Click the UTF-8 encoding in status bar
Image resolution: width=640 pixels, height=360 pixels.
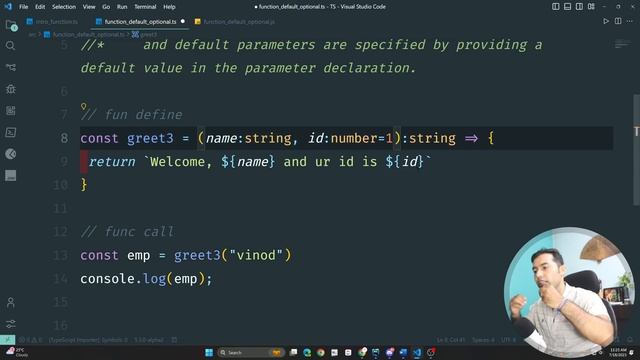[508, 340]
